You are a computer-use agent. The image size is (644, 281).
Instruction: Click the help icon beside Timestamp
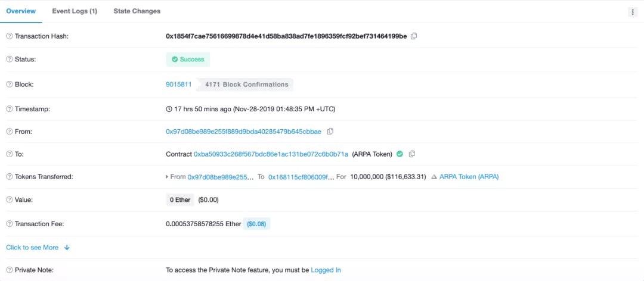click(x=9, y=109)
